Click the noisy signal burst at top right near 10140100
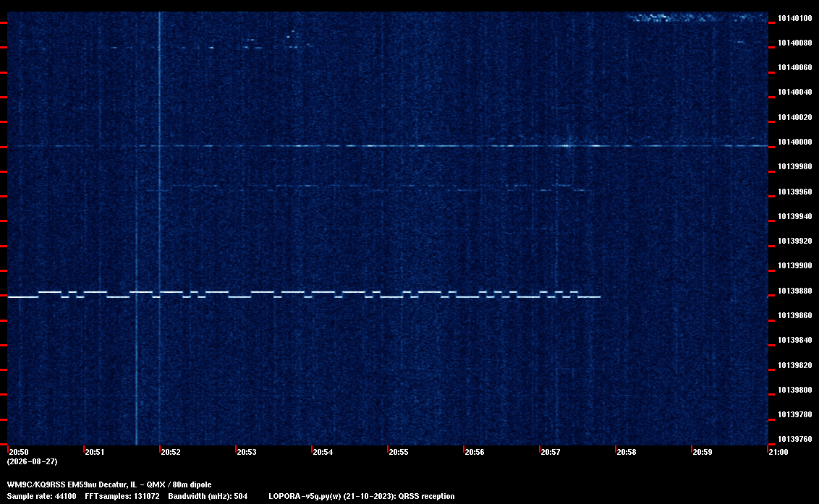 (697, 18)
